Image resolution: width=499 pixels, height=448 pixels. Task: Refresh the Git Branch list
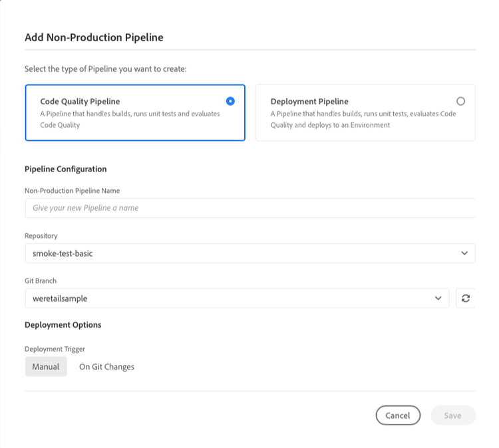(465, 298)
